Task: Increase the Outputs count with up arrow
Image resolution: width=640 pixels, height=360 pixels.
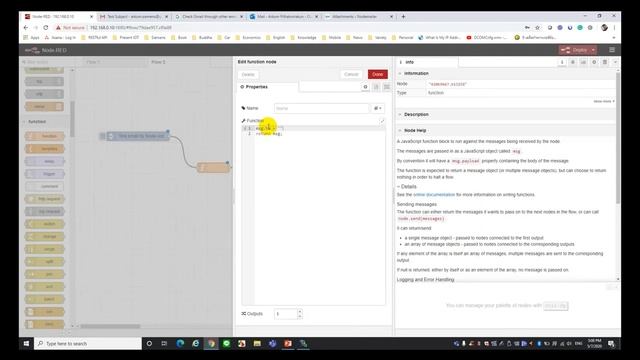Action: tap(300, 311)
